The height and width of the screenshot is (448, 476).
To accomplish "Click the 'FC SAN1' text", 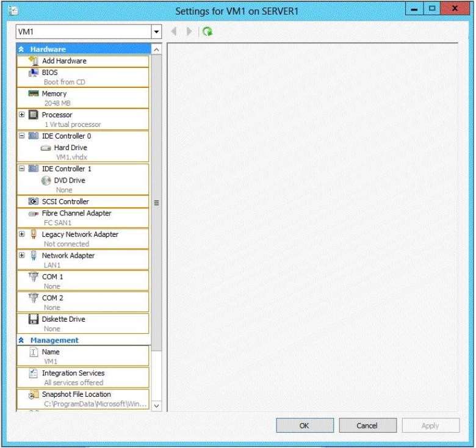I will click(58, 223).
